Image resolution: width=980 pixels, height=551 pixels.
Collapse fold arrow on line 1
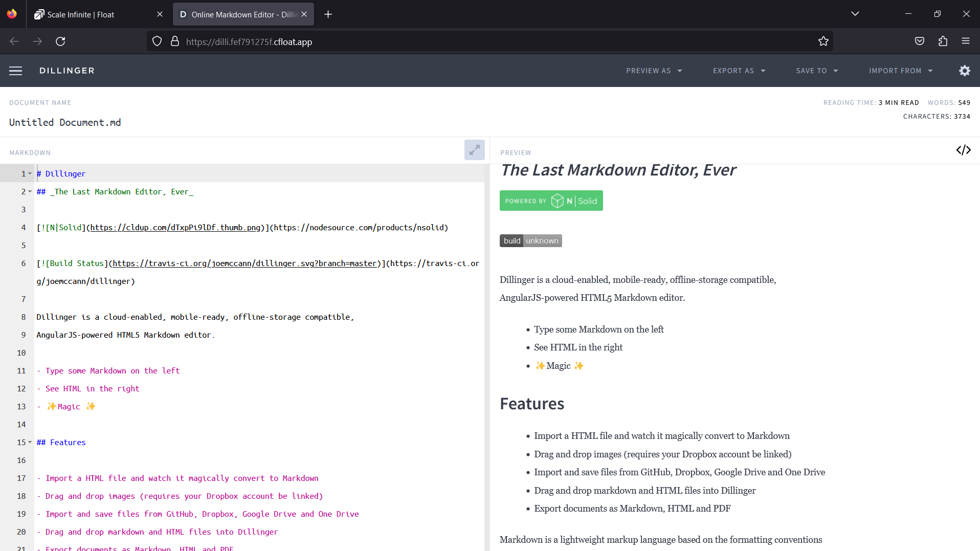point(30,174)
